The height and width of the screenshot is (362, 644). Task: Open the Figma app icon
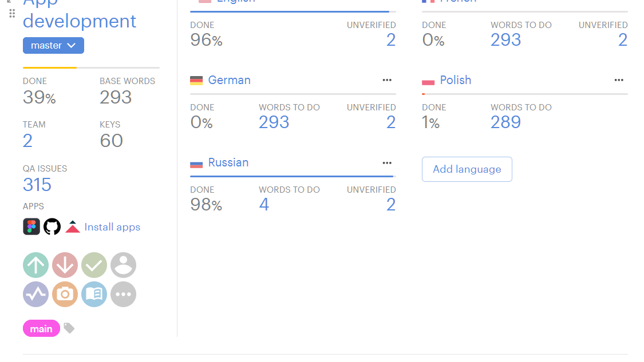point(31,227)
